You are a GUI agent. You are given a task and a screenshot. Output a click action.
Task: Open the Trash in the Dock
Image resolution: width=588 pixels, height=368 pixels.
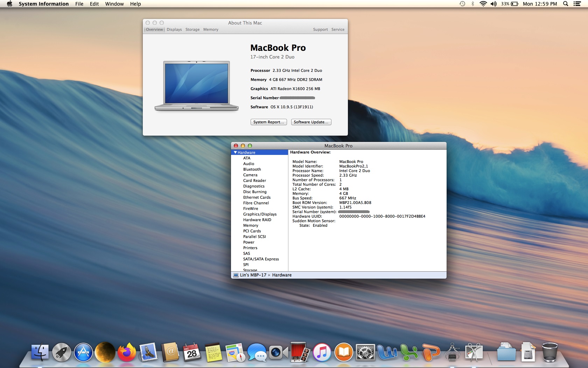point(549,353)
